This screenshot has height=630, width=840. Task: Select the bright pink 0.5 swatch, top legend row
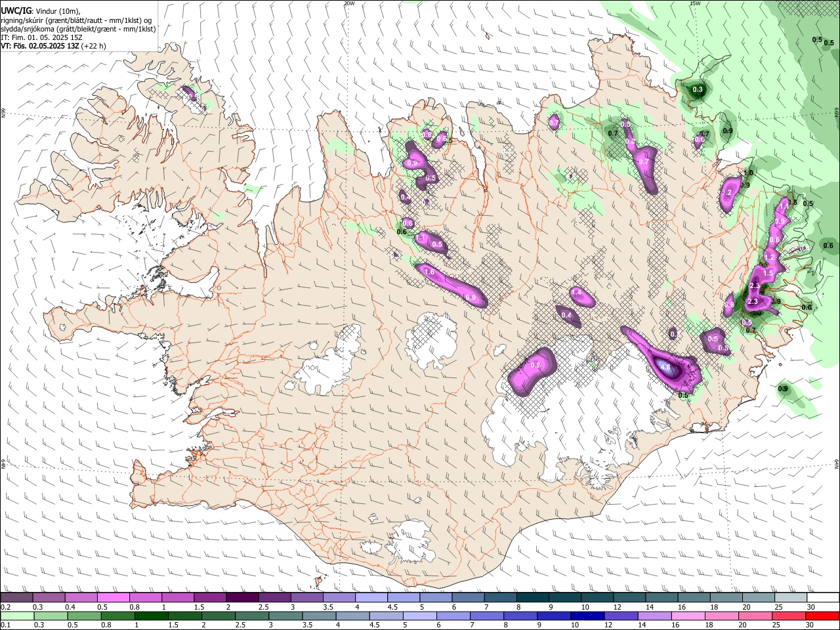click(113, 597)
